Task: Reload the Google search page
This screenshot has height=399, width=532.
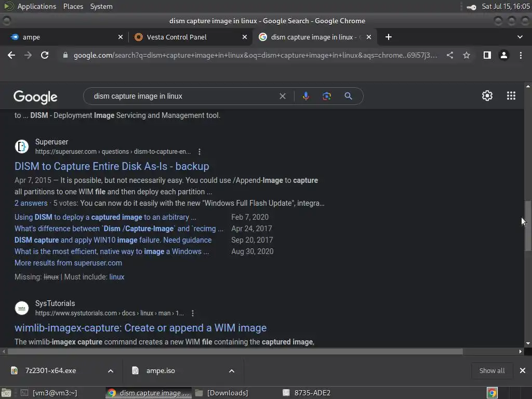Action: (45, 55)
